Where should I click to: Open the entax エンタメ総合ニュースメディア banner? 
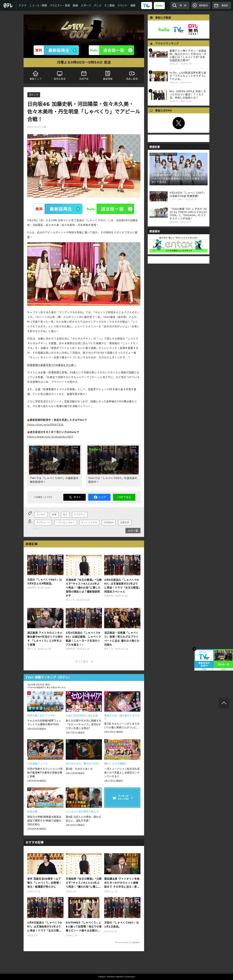click(x=178, y=244)
